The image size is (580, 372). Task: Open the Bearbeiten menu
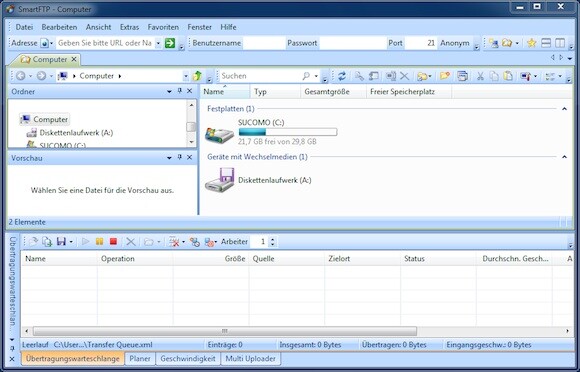pos(59,27)
